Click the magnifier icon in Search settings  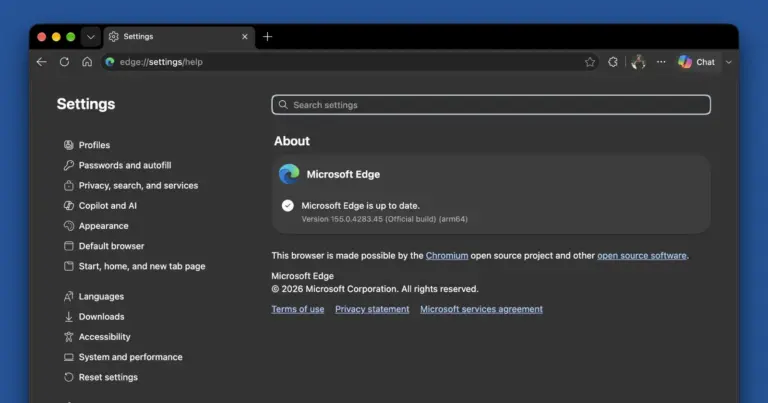click(x=283, y=105)
